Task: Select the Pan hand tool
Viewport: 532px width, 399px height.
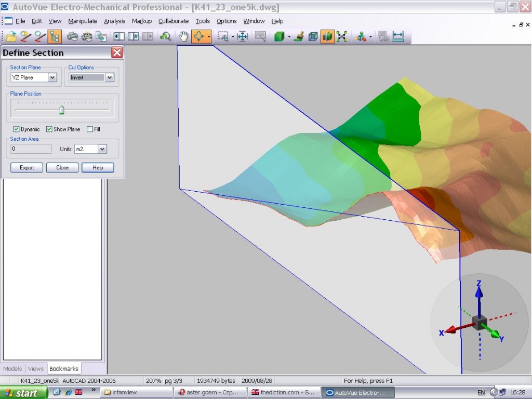Action: coord(183,36)
